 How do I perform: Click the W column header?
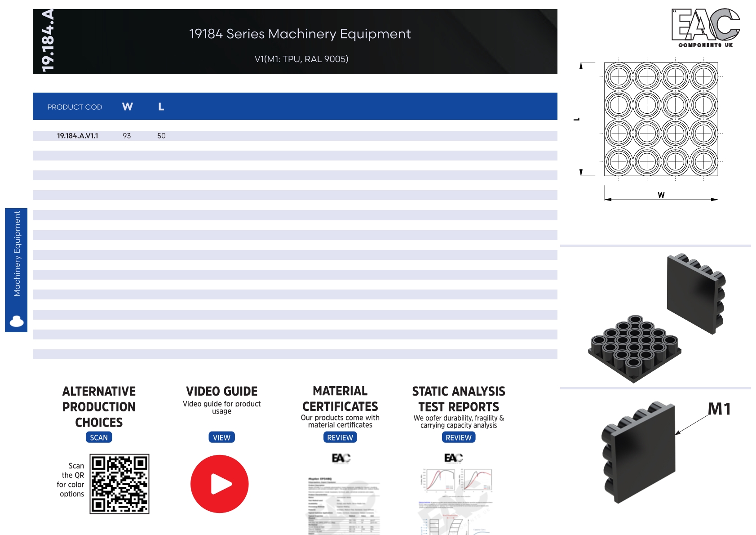tap(128, 107)
